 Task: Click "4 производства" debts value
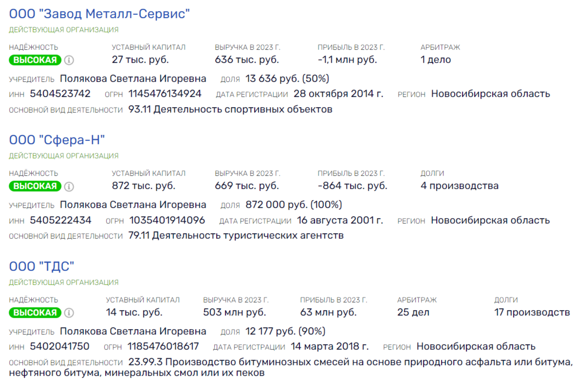point(459,186)
